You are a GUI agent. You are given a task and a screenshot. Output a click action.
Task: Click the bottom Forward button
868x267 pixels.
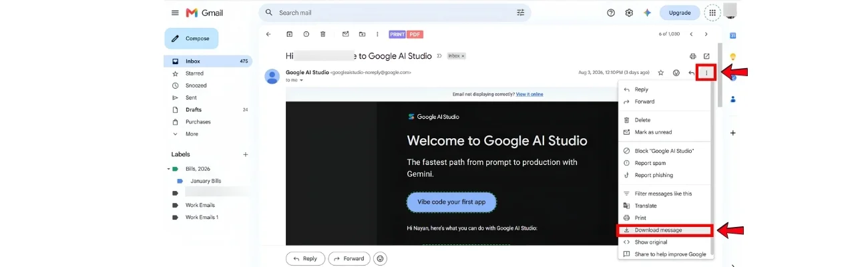point(349,258)
